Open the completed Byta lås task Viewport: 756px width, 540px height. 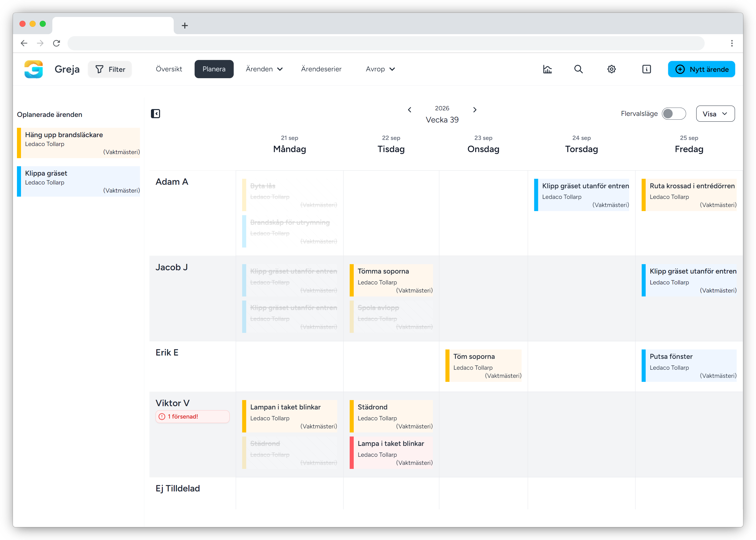pyautogui.click(x=289, y=195)
